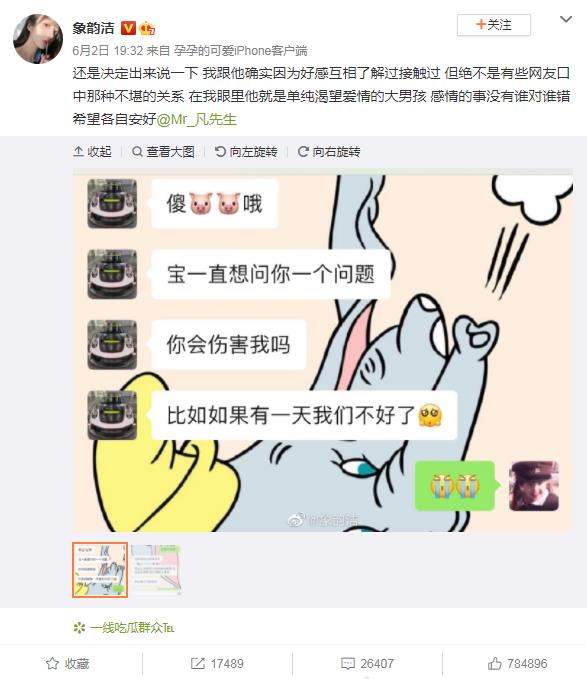
Task: Open comments via the 26407 icon
Action: (367, 663)
